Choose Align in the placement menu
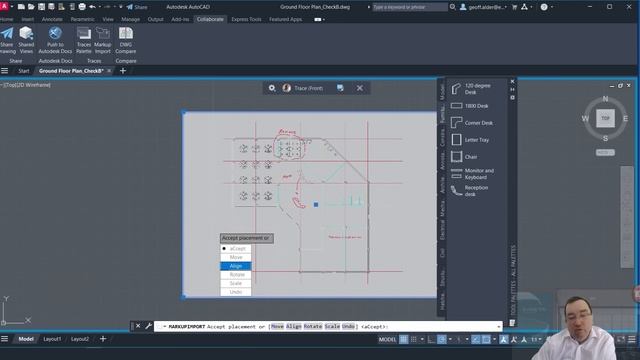 [x=236, y=266]
